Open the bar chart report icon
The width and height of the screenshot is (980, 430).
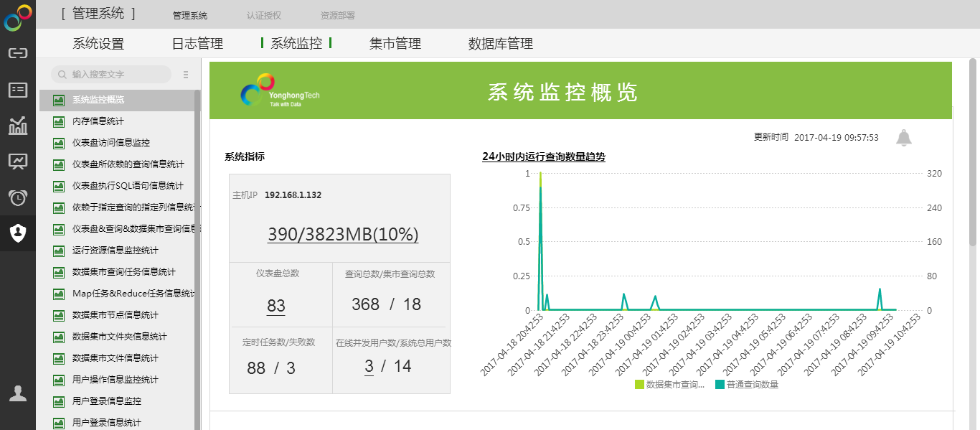(18, 126)
